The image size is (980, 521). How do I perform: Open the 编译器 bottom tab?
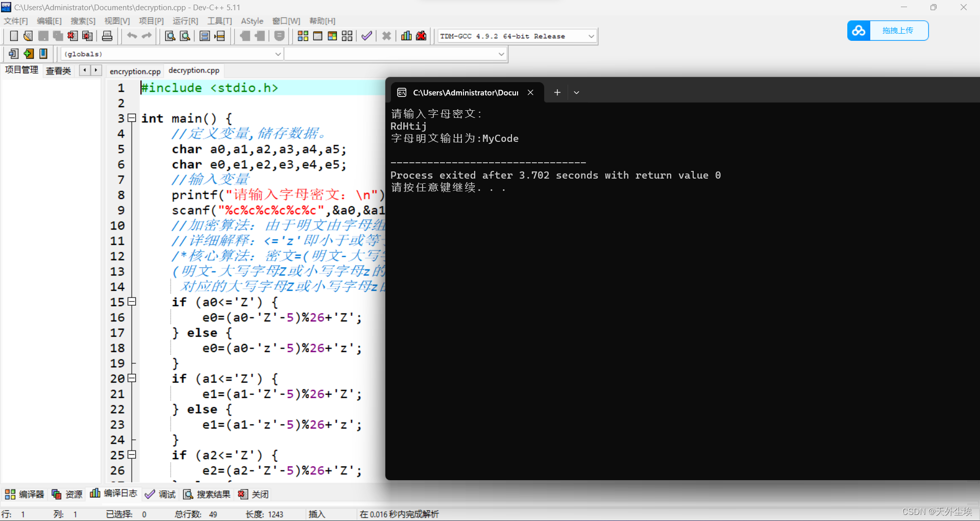tap(24, 494)
